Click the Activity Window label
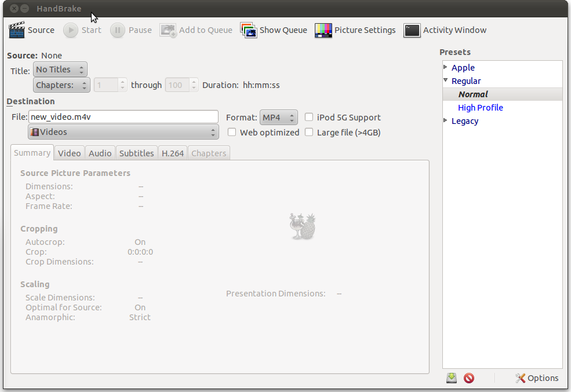The width and height of the screenshot is (571, 392). [455, 30]
